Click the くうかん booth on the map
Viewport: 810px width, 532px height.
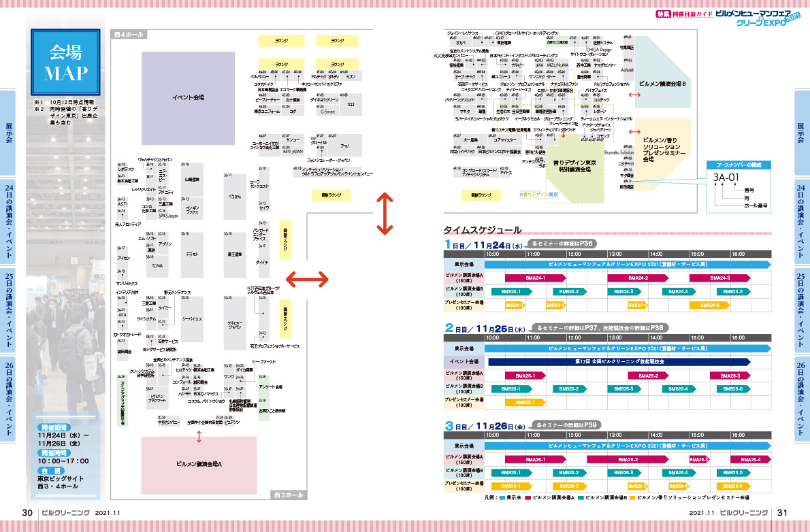(x=235, y=197)
